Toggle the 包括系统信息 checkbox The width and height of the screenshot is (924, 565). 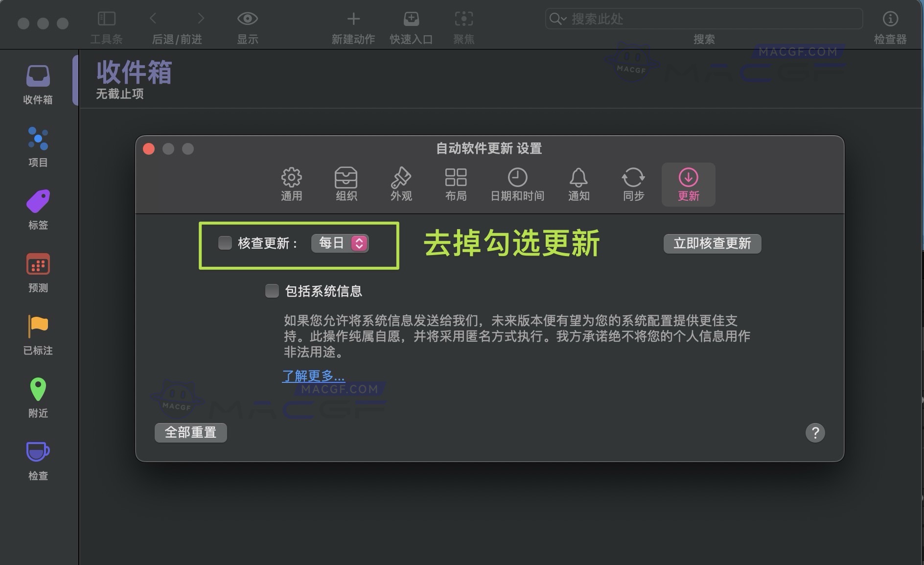click(x=272, y=291)
